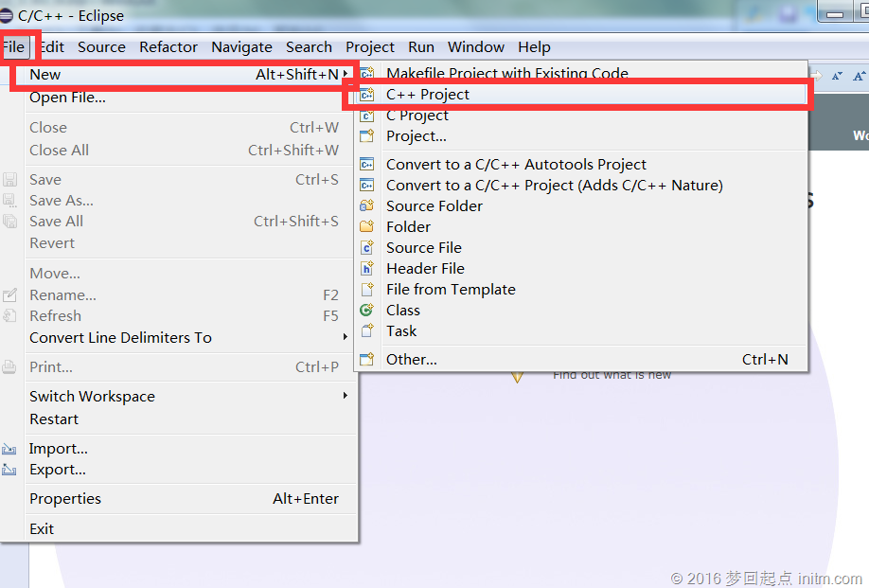Click the Makefile Project icon in submenu
This screenshot has height=588, width=869.
(x=367, y=73)
